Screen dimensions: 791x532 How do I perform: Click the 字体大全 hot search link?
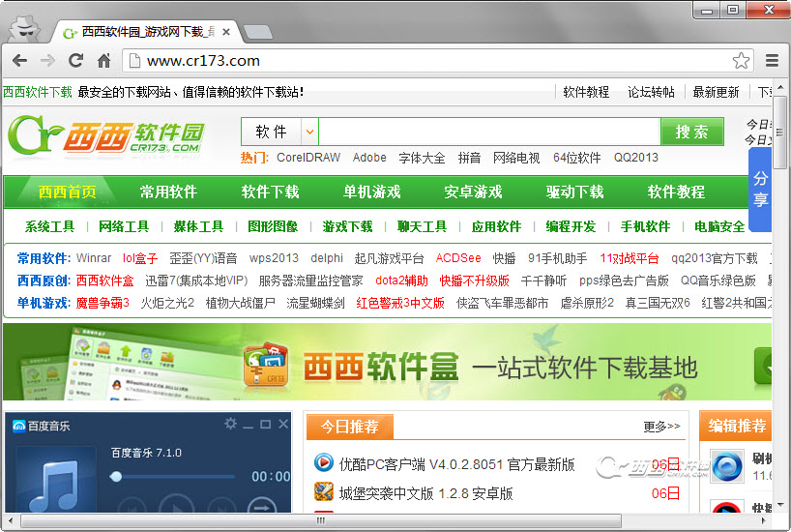tap(422, 158)
